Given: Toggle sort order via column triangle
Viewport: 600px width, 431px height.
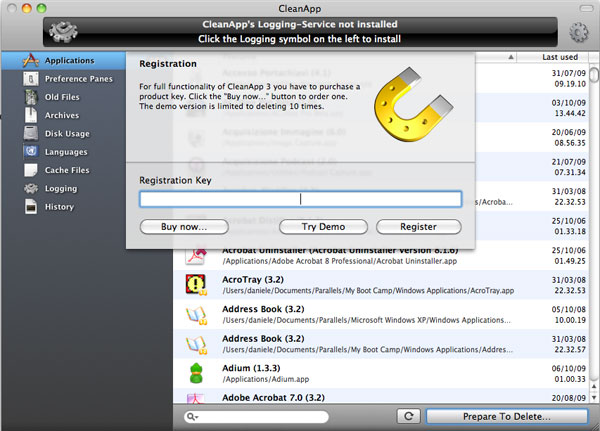Looking at the screenshot, I should (510, 57).
